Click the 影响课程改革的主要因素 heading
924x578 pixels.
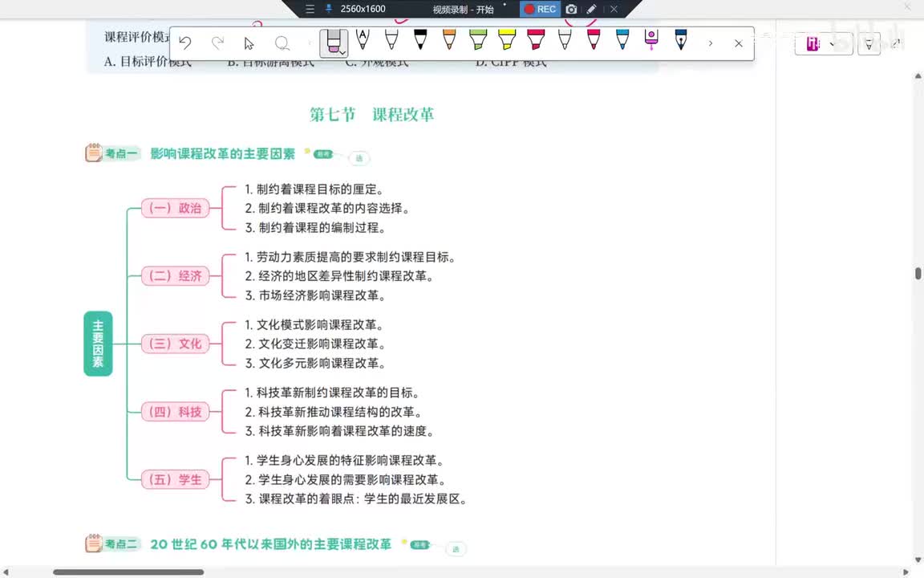[222, 154]
